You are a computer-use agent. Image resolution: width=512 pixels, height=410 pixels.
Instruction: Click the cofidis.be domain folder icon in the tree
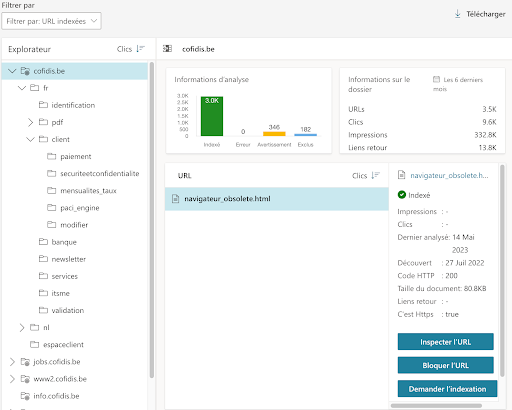click(25, 71)
